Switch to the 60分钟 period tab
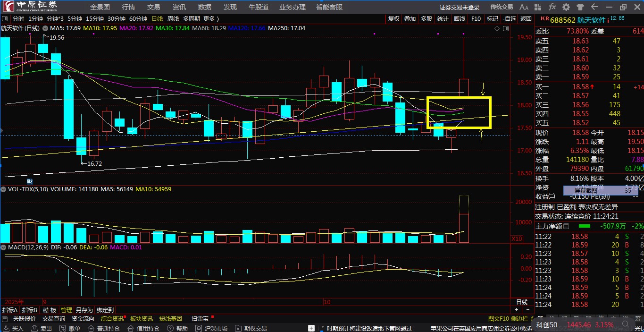Screen dimensions: 644x332 coord(138,19)
